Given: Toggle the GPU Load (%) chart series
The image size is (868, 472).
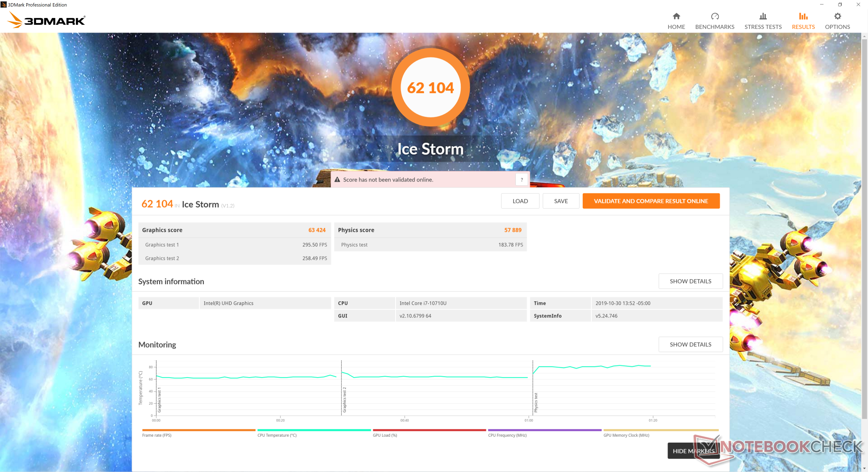Looking at the screenshot, I should (429, 433).
